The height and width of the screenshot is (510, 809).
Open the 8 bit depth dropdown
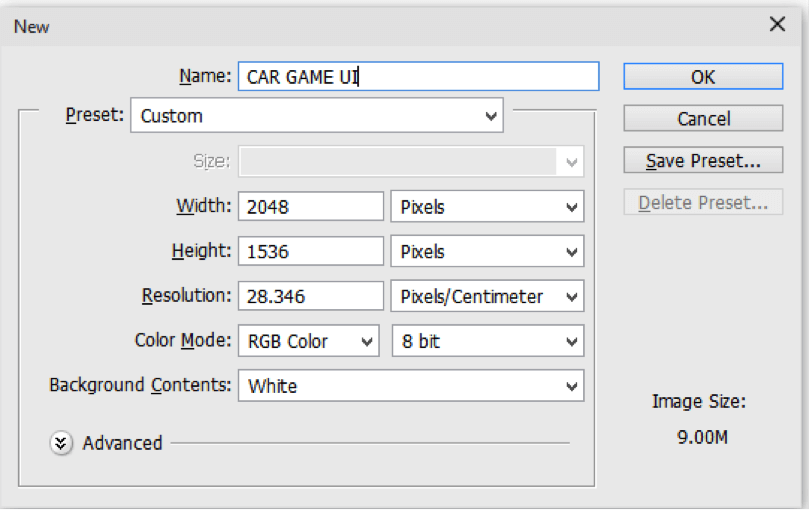(x=487, y=341)
